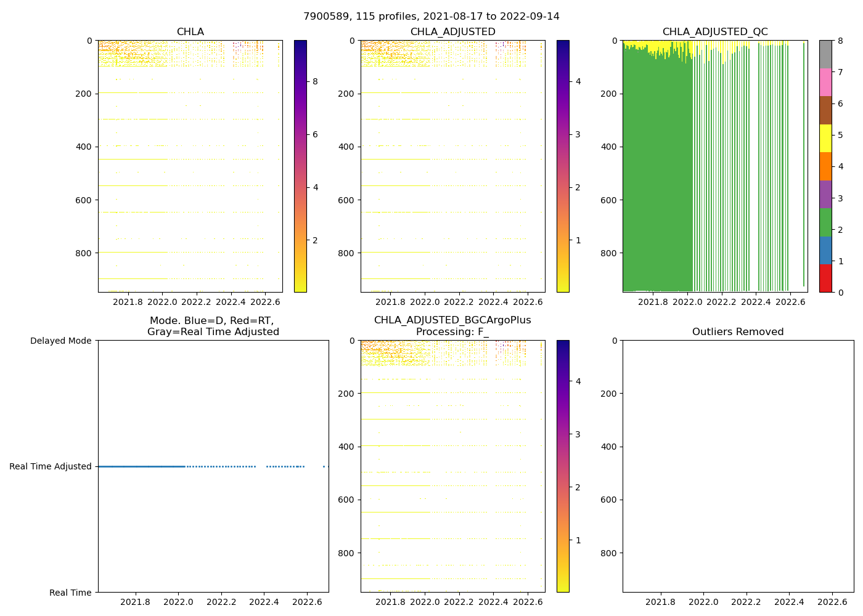Image resolution: width=863 pixels, height=616 pixels.
Task: Click the 'Real Time Adjusted' y-axis label
Action: click(x=50, y=467)
